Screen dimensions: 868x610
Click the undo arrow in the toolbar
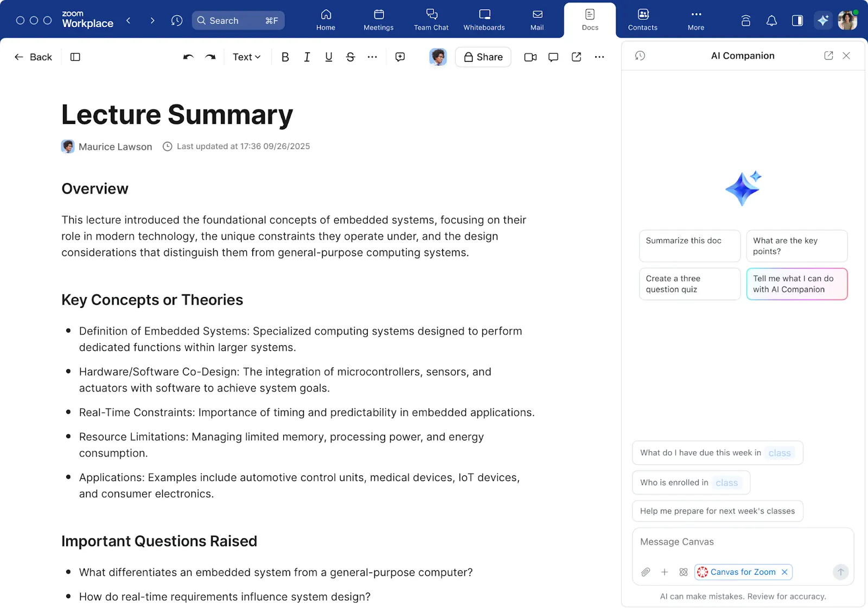[x=188, y=57]
